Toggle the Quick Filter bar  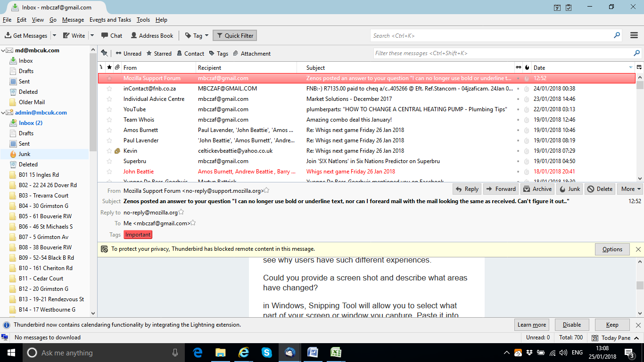(x=235, y=35)
